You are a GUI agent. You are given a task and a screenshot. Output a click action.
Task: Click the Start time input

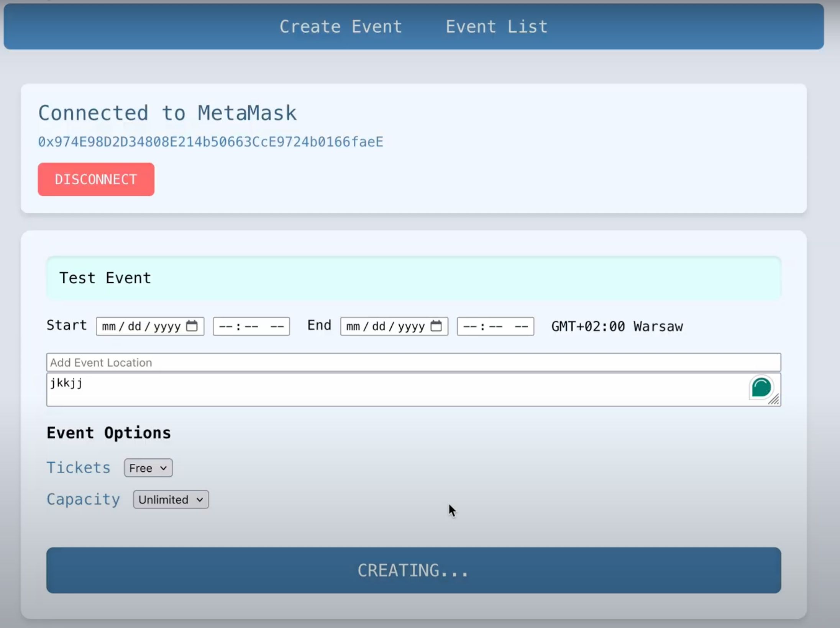tap(251, 326)
